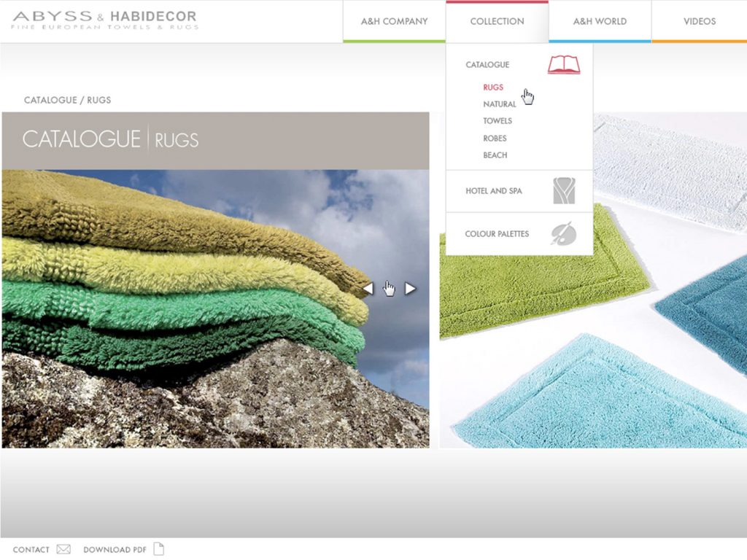
Task: Click the Catalogue / Rugs breadcrumb
Action: 67,100
